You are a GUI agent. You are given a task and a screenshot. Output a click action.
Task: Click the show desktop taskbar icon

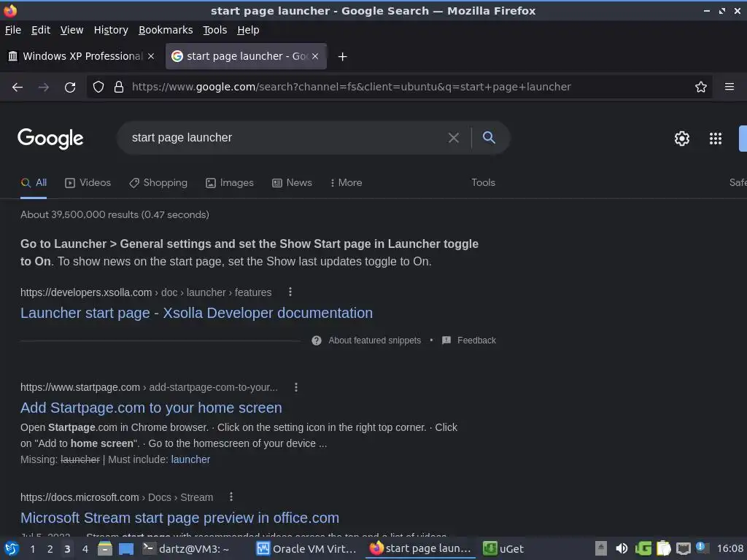point(125,549)
